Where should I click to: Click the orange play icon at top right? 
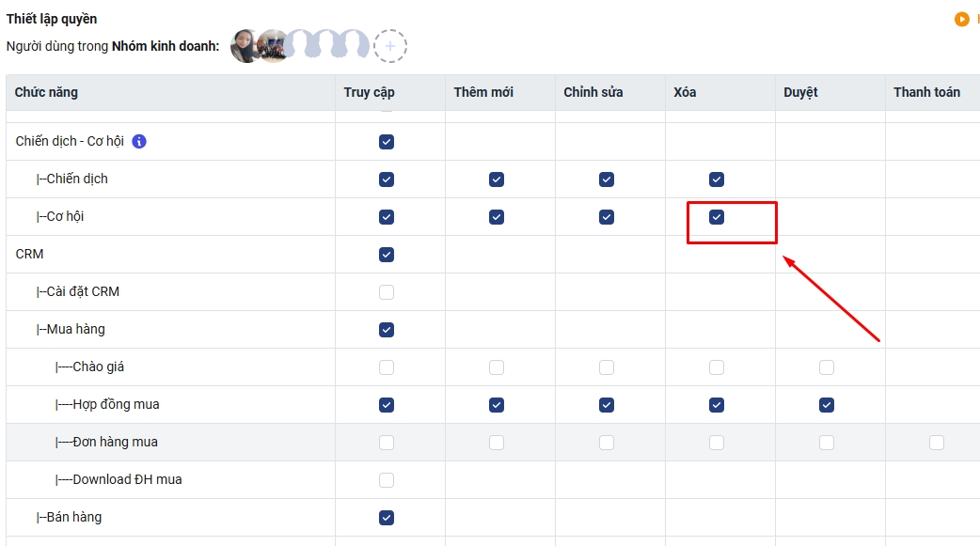pyautogui.click(x=961, y=19)
